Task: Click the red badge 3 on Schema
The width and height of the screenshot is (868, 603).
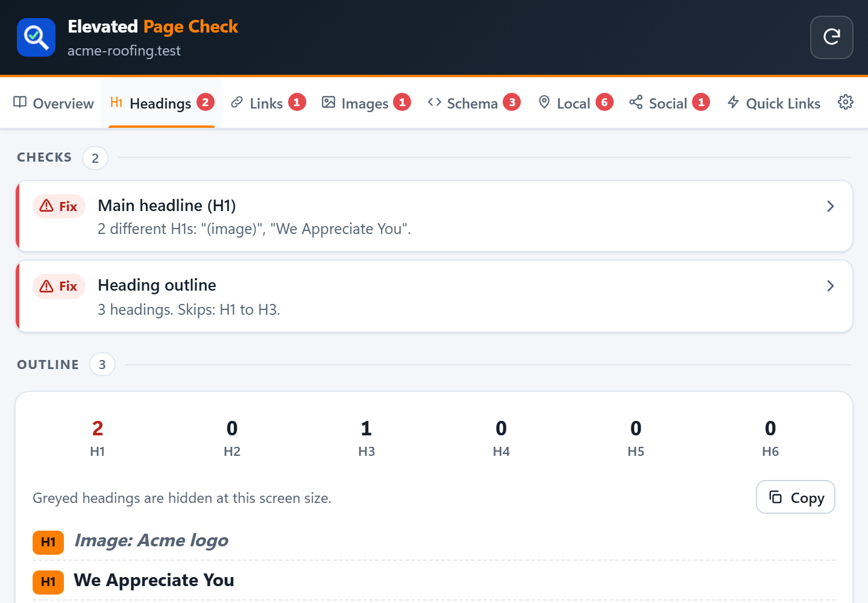Action: (512, 103)
